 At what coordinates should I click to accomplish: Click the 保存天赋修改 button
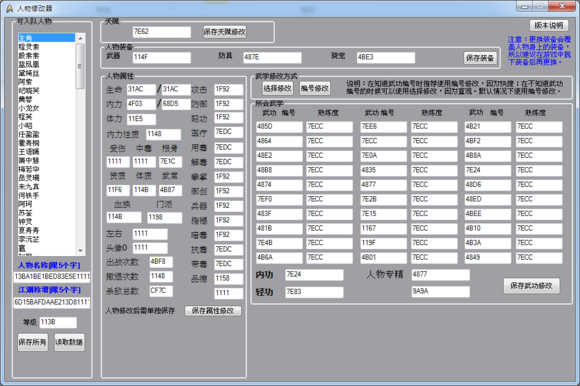(x=225, y=32)
